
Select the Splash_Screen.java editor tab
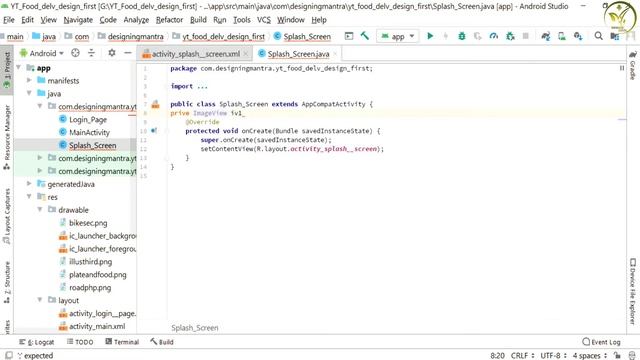pos(298,54)
